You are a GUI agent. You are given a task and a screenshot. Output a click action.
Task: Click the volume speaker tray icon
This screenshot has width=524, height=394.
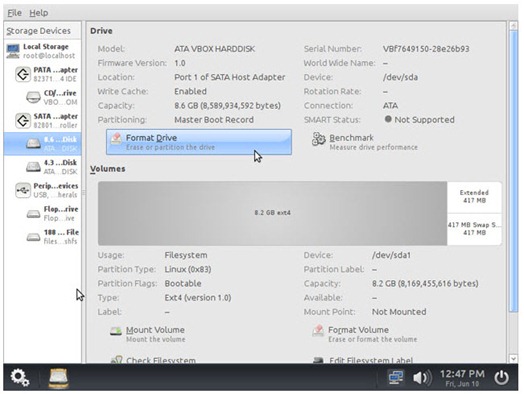coord(422,378)
